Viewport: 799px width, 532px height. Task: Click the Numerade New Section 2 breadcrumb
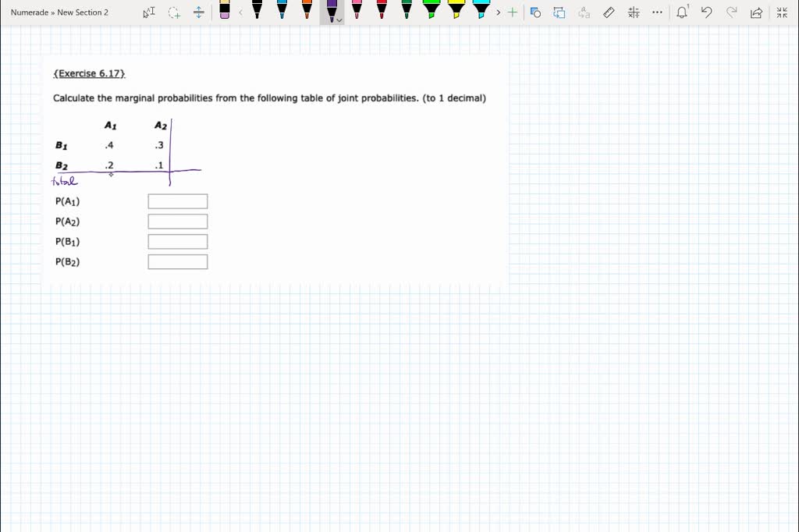tap(59, 12)
